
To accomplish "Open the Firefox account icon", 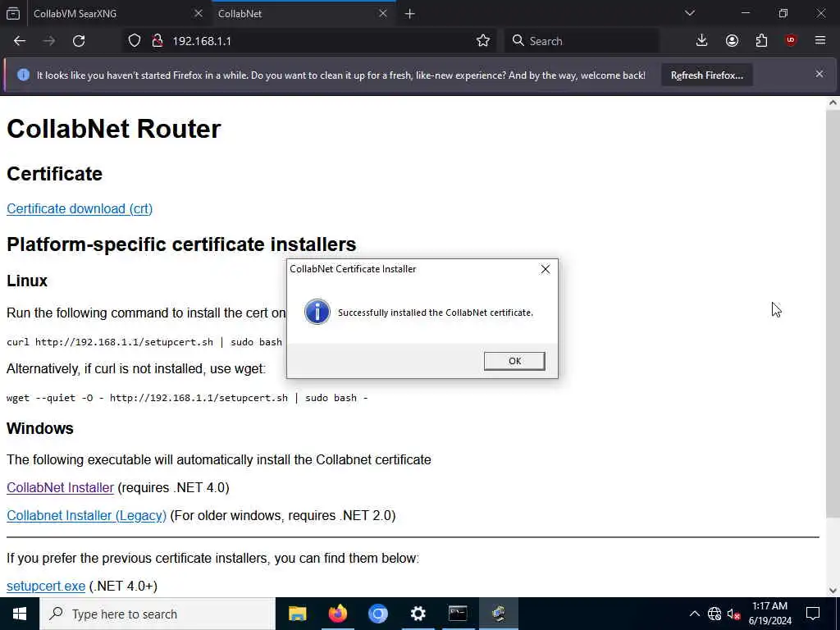I will pyautogui.click(x=732, y=41).
